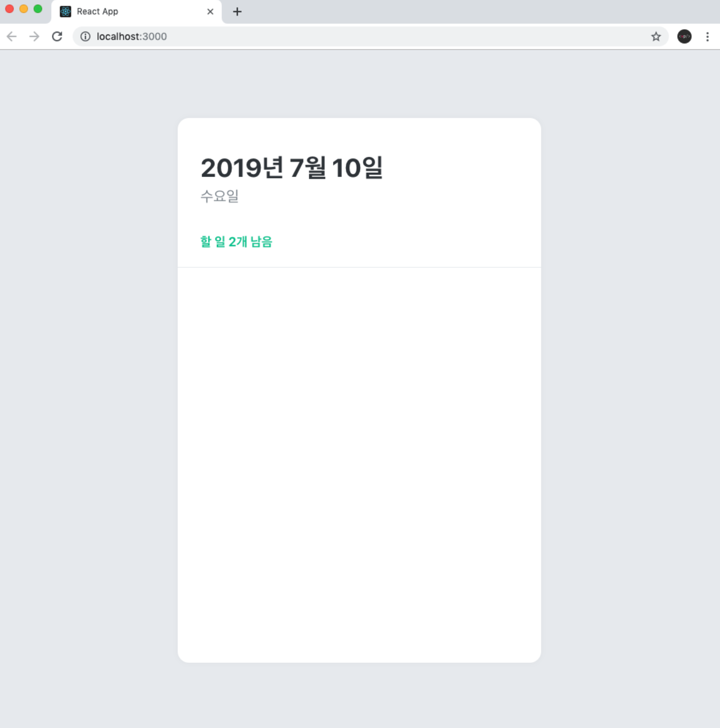The width and height of the screenshot is (720, 728).
Task: Click the red window close button
Action: 9,9
